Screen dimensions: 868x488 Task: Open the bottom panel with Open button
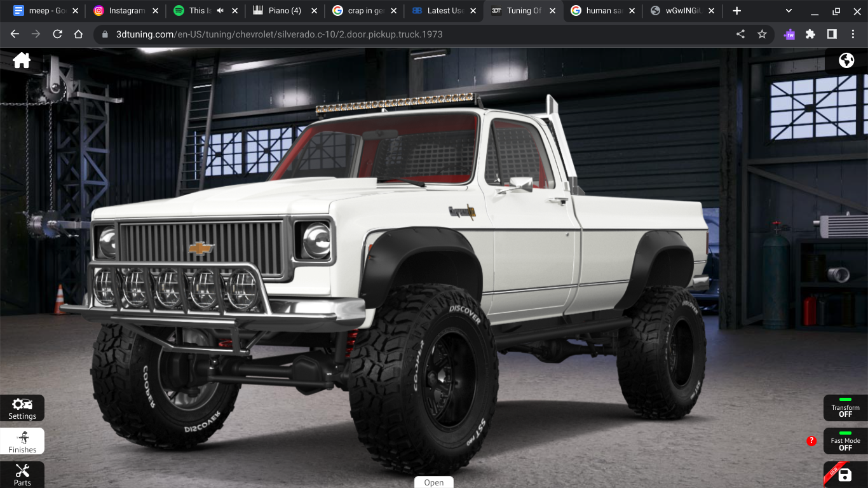434,482
